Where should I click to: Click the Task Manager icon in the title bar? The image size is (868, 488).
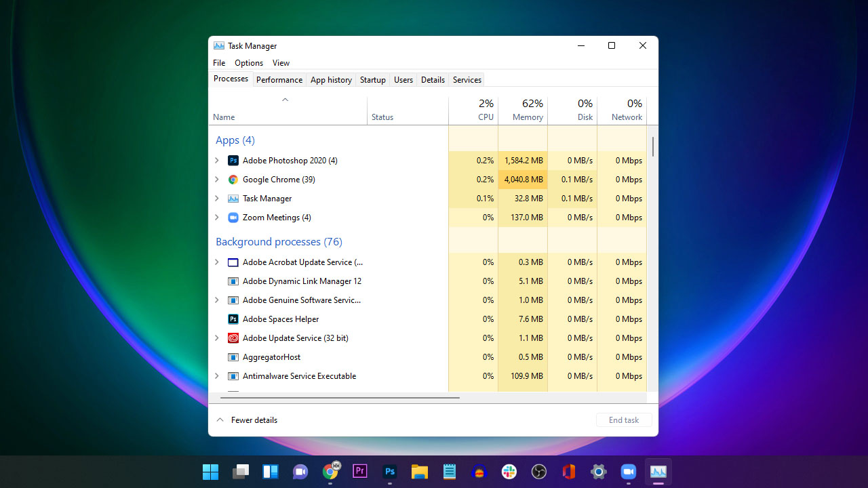click(218, 45)
